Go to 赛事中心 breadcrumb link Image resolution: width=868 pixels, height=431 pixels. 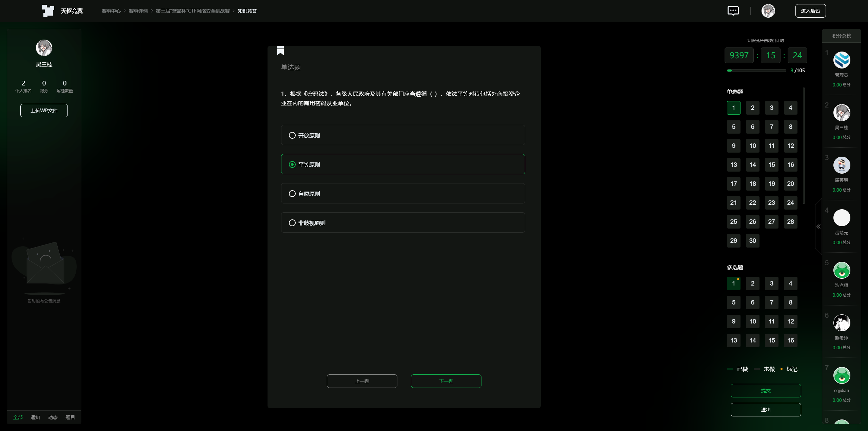click(111, 11)
